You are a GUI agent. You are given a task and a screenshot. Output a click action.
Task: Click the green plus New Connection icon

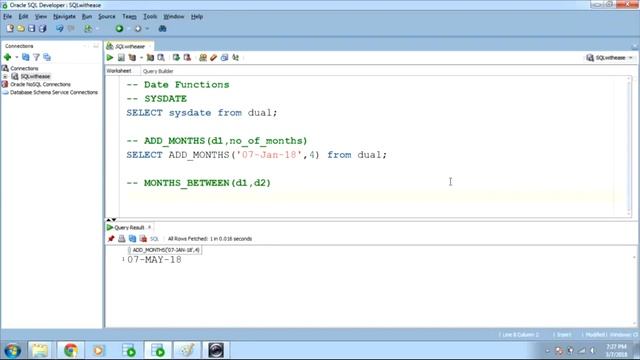coord(7,57)
